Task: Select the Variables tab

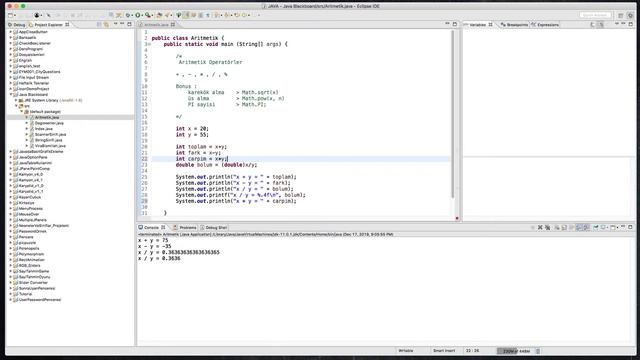Action: pyautogui.click(x=478, y=24)
